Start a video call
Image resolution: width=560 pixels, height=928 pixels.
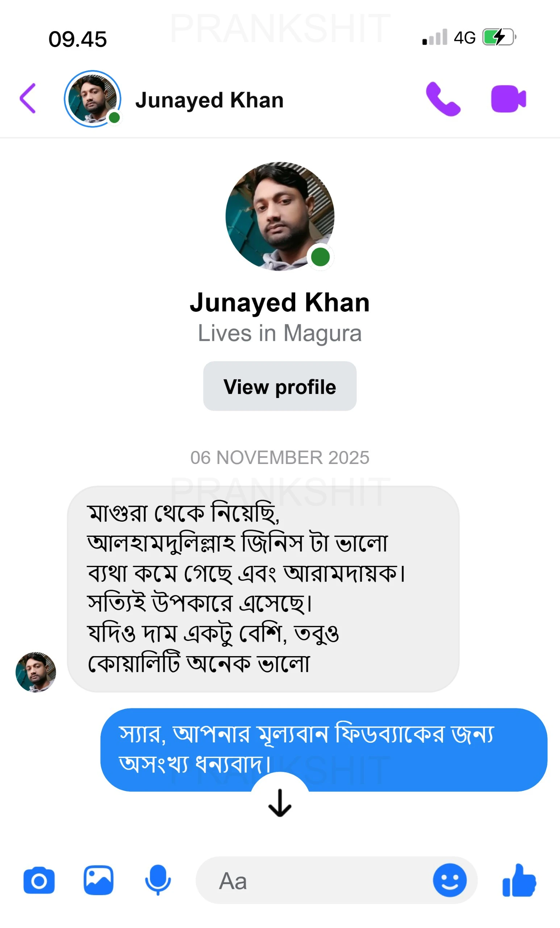click(x=508, y=99)
